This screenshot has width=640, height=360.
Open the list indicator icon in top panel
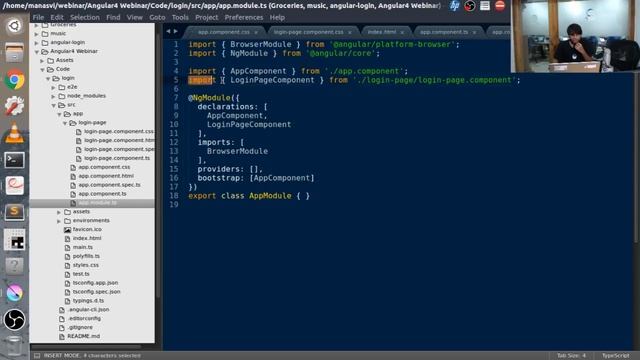pyautogui.click(x=484, y=5)
